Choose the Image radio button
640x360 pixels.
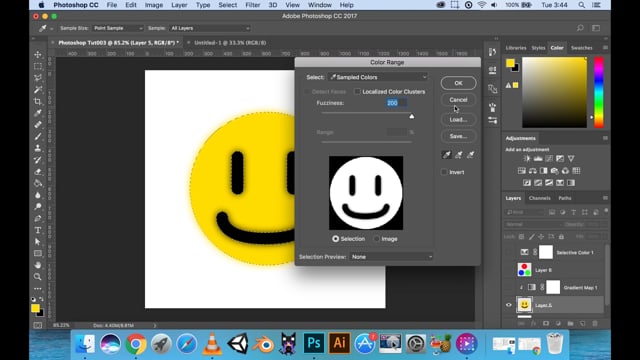point(376,239)
